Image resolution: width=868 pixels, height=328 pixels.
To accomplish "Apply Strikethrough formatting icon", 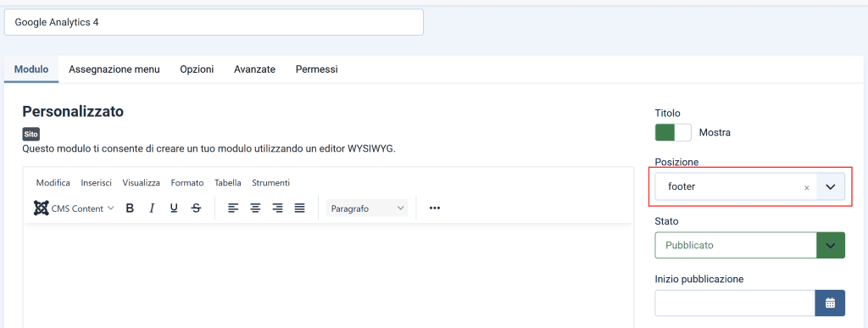I will click(x=196, y=208).
